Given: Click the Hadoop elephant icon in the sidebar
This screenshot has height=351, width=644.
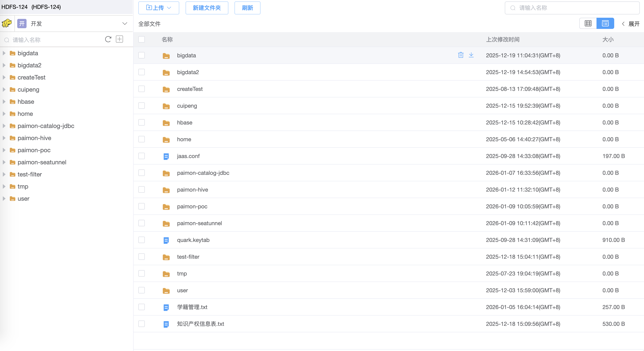Looking at the screenshot, I should click(x=7, y=23).
